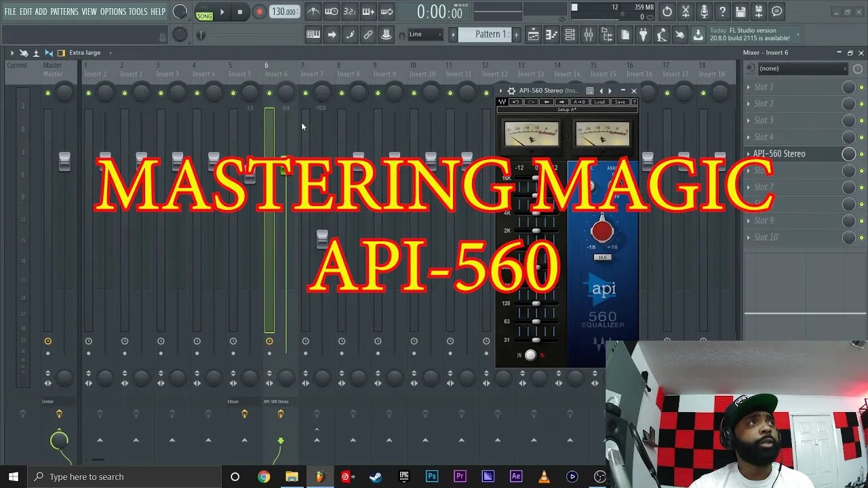Toggle the Mixer view icon
The width and height of the screenshot is (868, 488).
(589, 35)
